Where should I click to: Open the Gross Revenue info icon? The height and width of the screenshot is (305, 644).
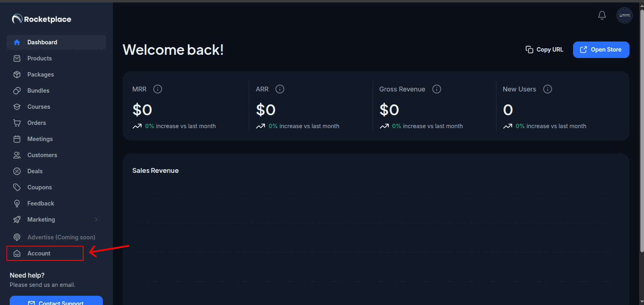click(436, 89)
